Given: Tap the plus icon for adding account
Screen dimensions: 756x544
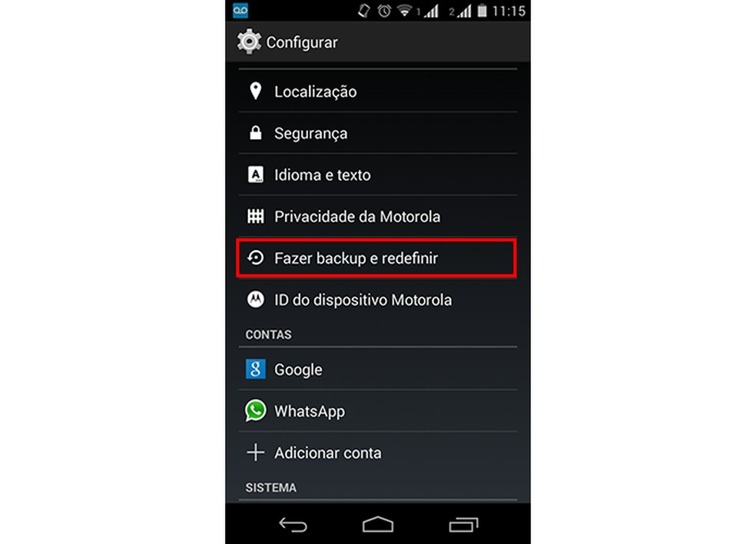Looking at the screenshot, I should coord(256,453).
